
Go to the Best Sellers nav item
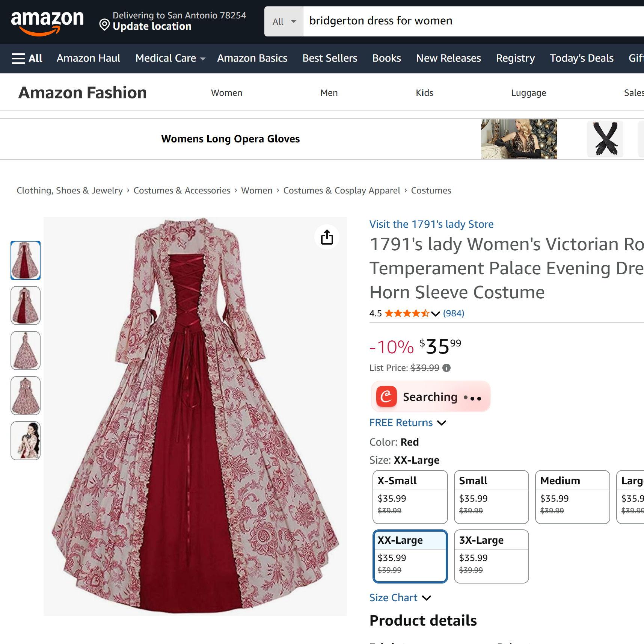click(330, 58)
